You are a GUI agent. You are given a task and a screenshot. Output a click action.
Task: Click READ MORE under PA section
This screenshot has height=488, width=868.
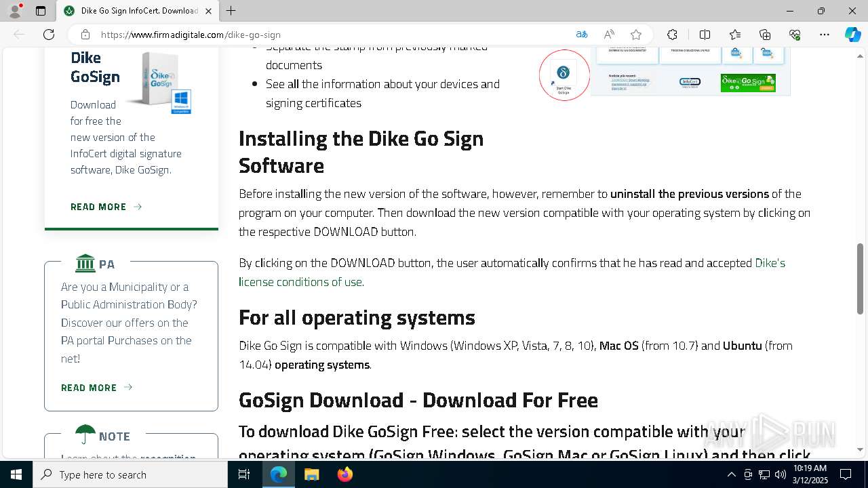pos(97,388)
